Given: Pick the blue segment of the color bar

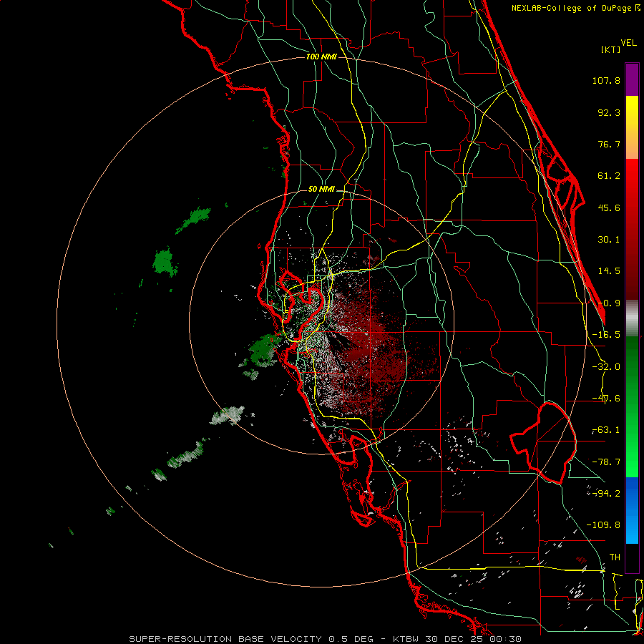Looking at the screenshot, I should point(632,510).
